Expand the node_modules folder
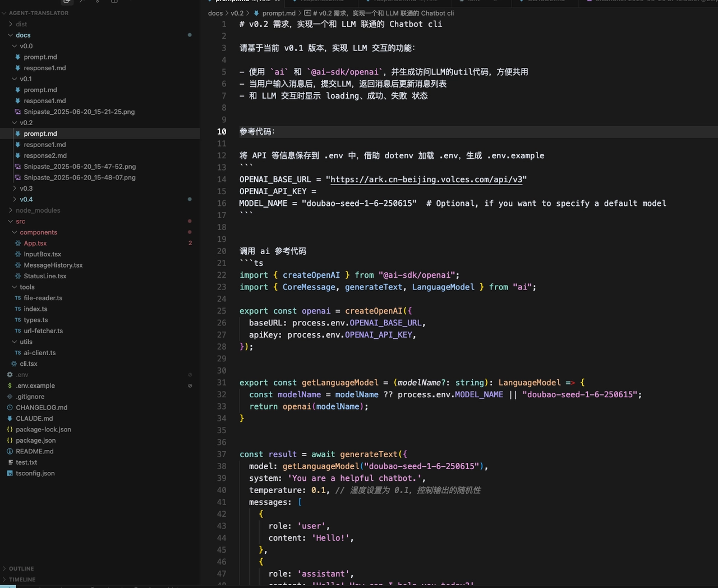 pos(10,210)
